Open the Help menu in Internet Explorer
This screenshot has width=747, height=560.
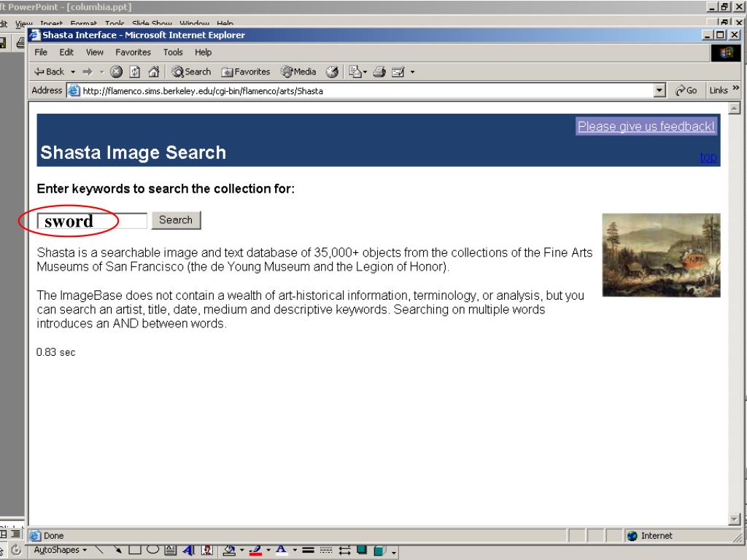[203, 52]
